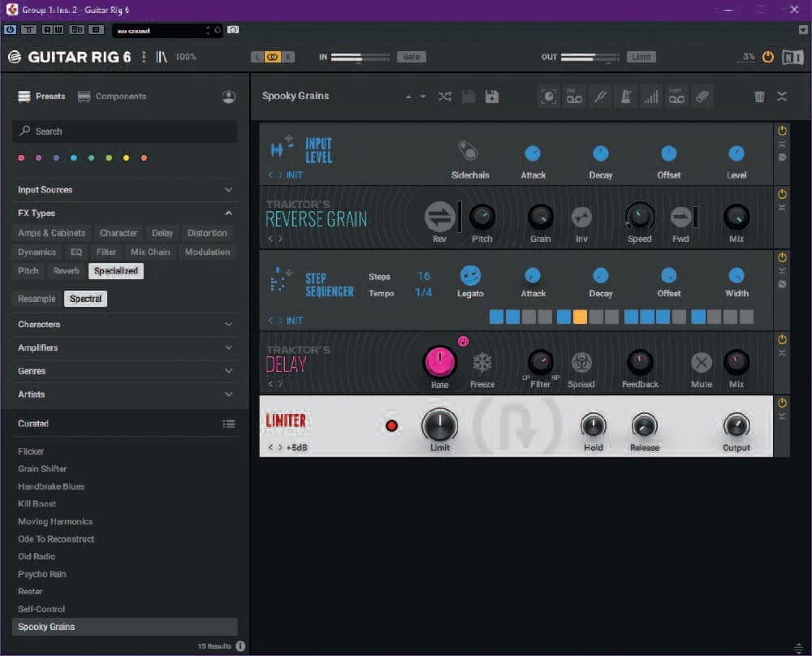Select the Psycho Rain preset
812x656 pixels.
[42, 574]
